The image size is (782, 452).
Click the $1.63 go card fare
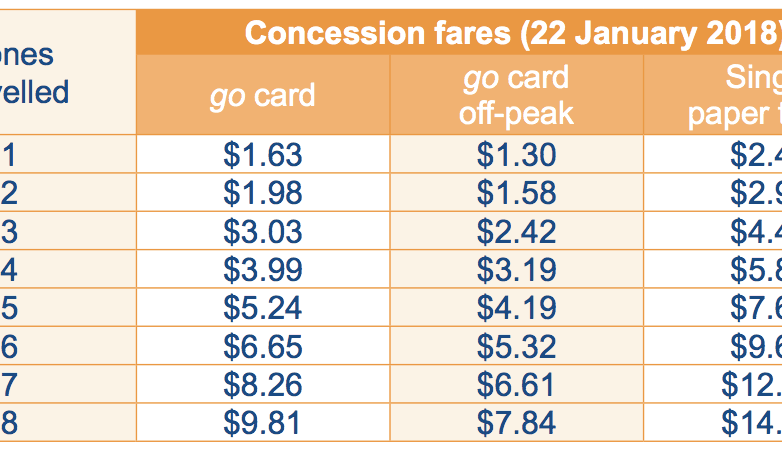click(262, 156)
